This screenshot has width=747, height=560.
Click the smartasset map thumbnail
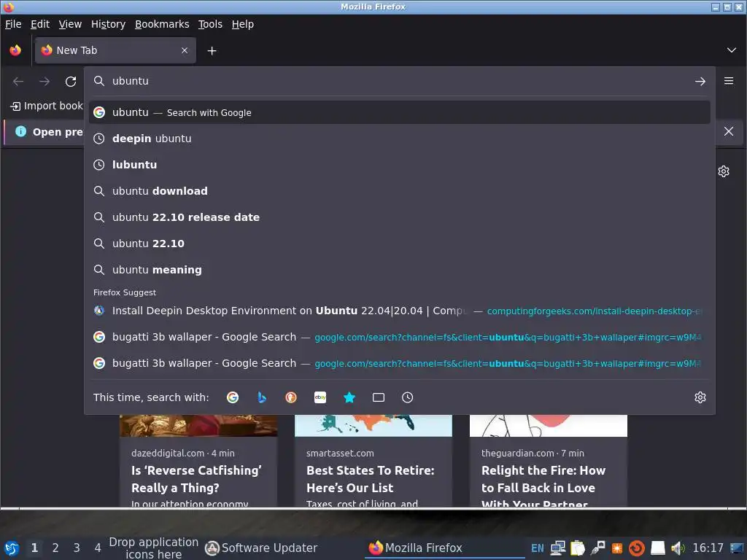click(373, 425)
